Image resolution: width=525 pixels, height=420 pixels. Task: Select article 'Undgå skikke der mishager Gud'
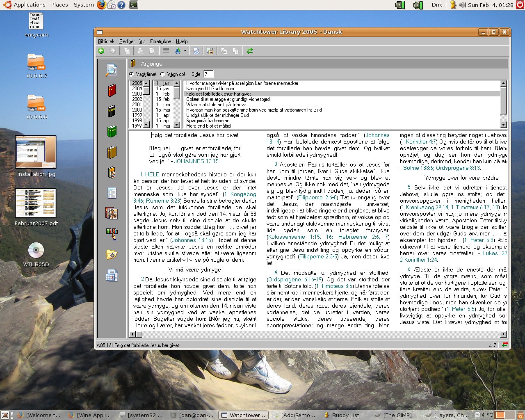pyautogui.click(x=342, y=115)
